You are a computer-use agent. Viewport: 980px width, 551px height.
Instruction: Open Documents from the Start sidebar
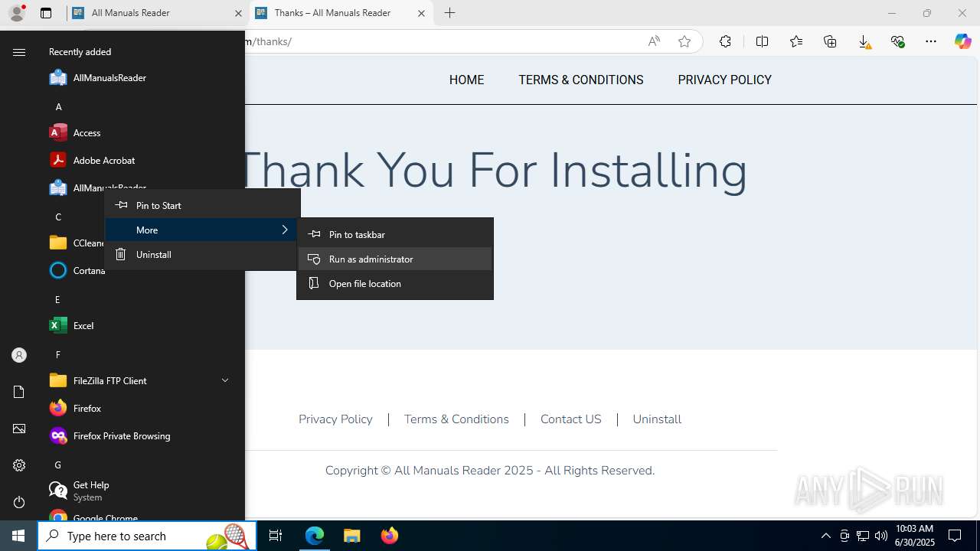pos(19,392)
